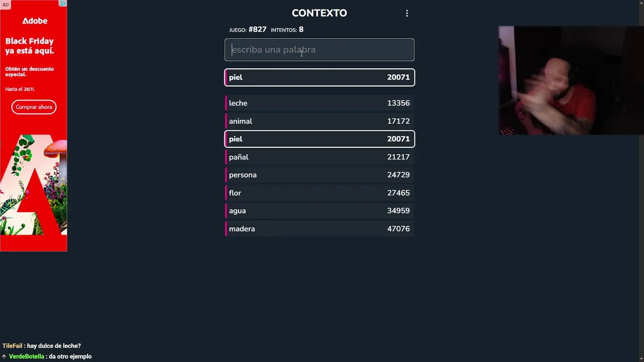The height and width of the screenshot is (362, 644).
Task: Select the 'flor' guess row
Action: click(319, 193)
